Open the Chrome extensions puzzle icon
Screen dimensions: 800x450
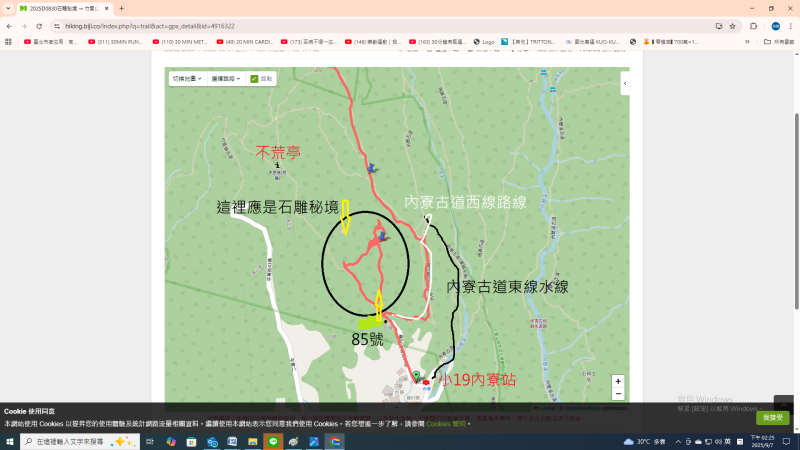[x=754, y=26]
